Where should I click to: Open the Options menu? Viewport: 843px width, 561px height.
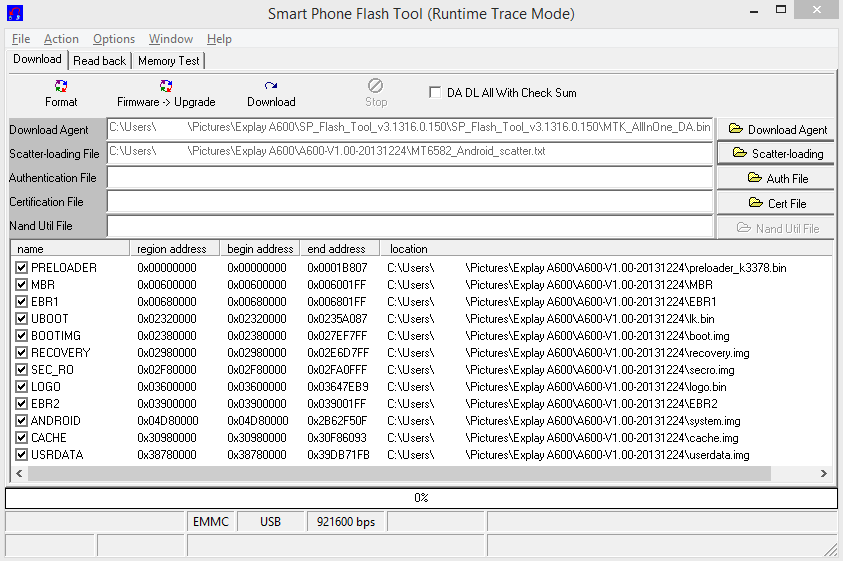coord(114,39)
